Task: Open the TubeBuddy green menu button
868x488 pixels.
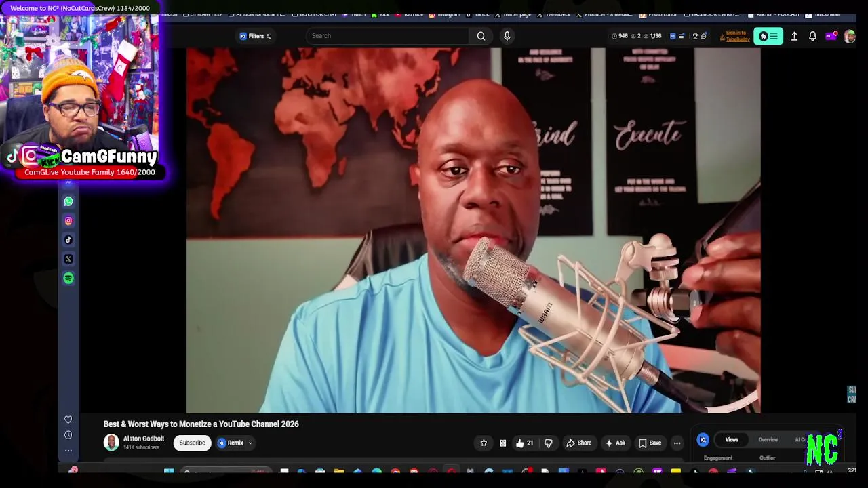Action: (768, 36)
